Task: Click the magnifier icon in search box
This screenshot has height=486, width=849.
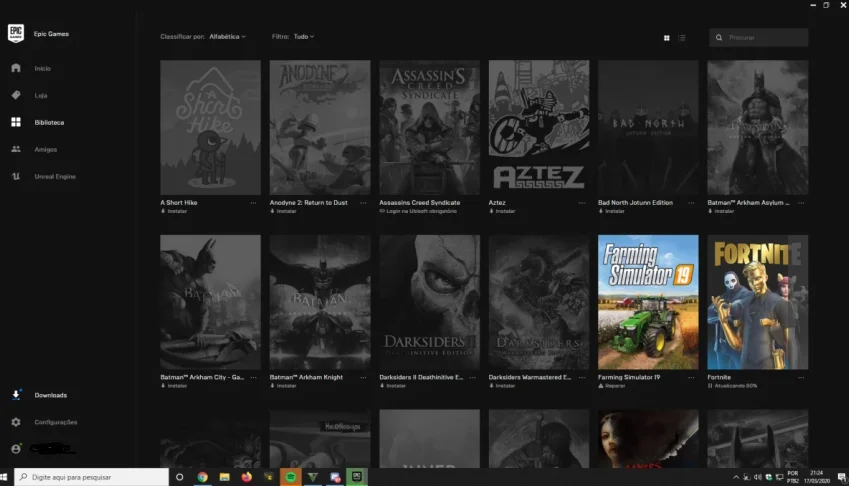Action: click(719, 38)
